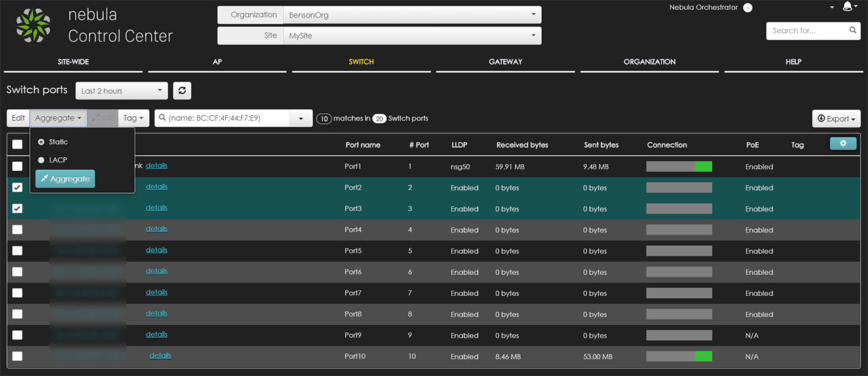868x376 pixels.
Task: Uncheck the Port2 row checkbox
Action: [18, 188]
